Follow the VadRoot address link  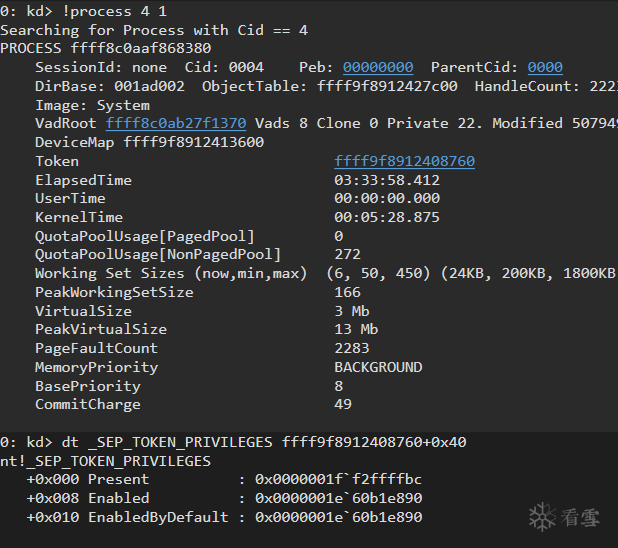176,123
